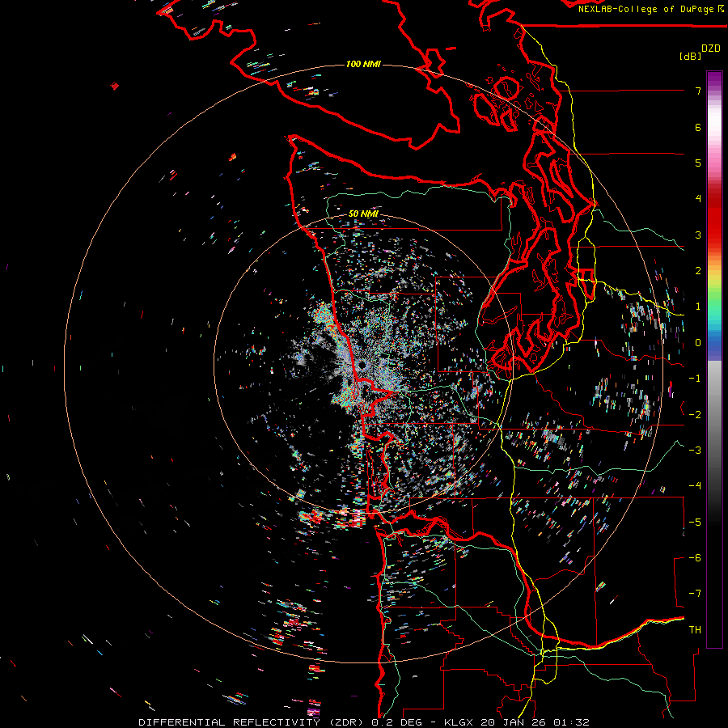Click the 4 value on the color scale

(x=698, y=199)
